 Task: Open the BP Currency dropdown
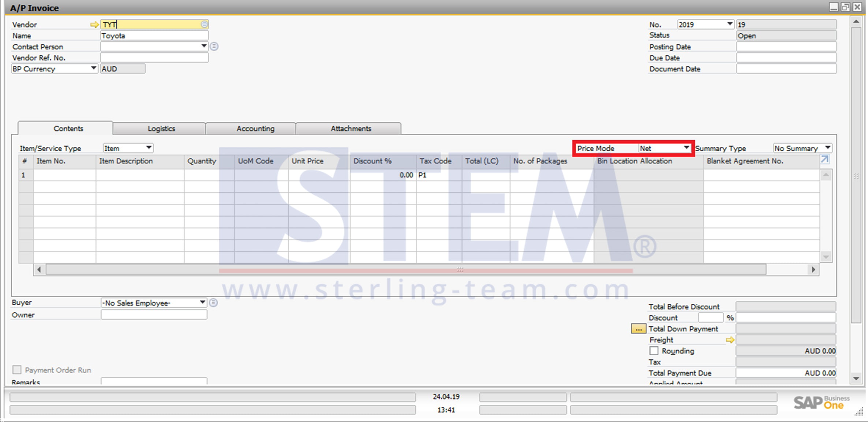tap(93, 68)
